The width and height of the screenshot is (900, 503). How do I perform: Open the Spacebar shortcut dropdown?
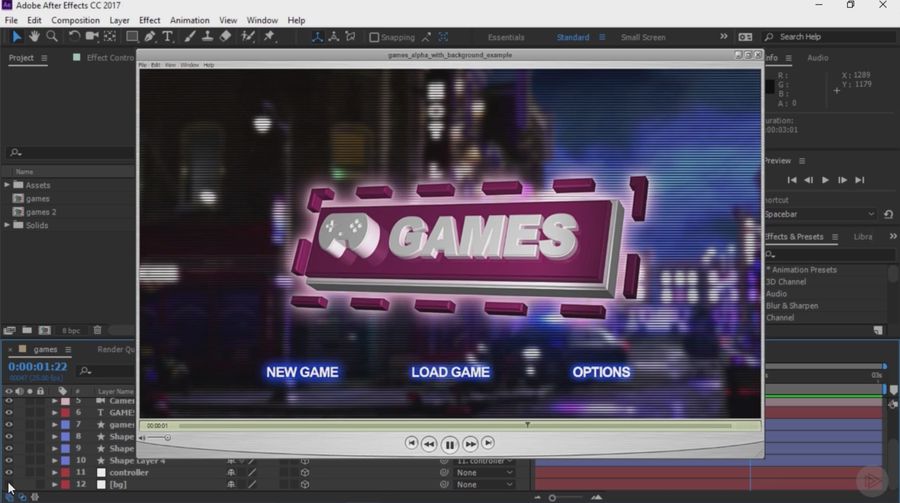click(x=820, y=214)
